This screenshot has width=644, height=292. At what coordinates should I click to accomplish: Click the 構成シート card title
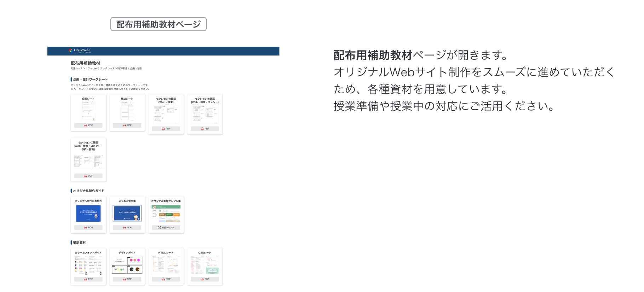point(127,99)
